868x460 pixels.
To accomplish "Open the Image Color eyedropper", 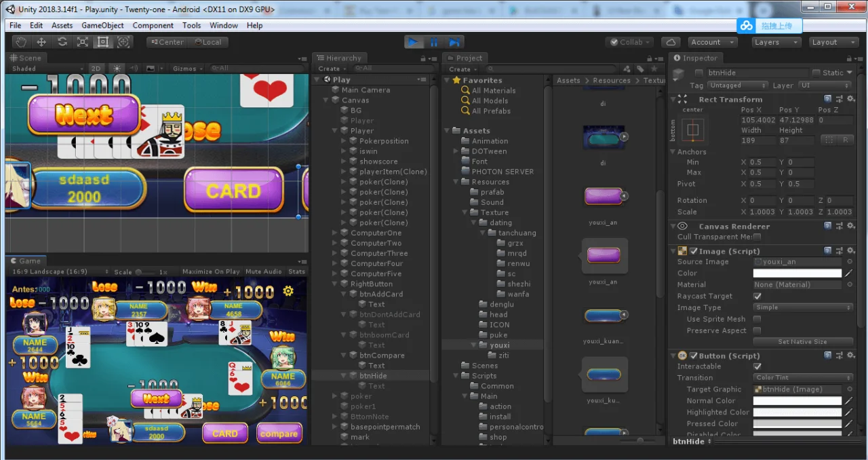I will pos(848,273).
